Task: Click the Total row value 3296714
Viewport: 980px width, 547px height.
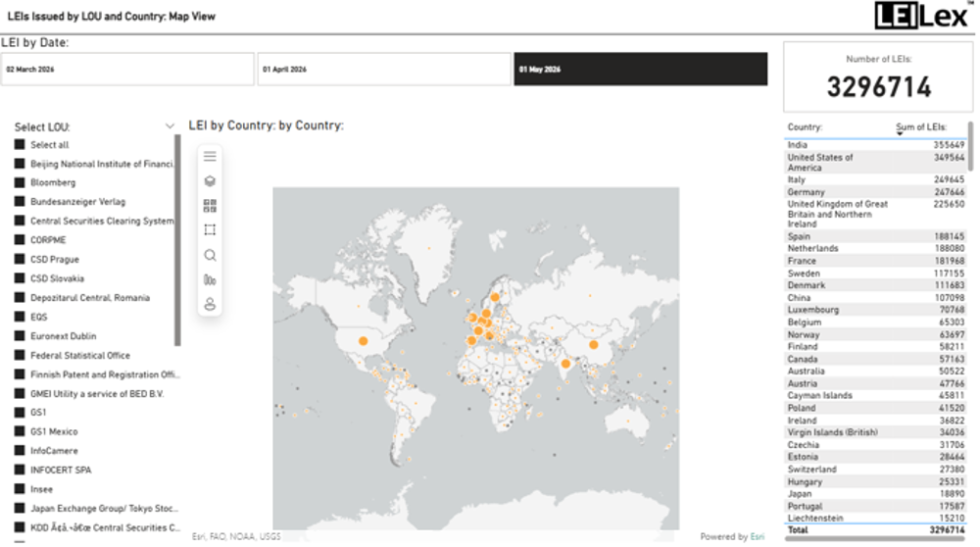Action: pyautogui.click(x=947, y=530)
